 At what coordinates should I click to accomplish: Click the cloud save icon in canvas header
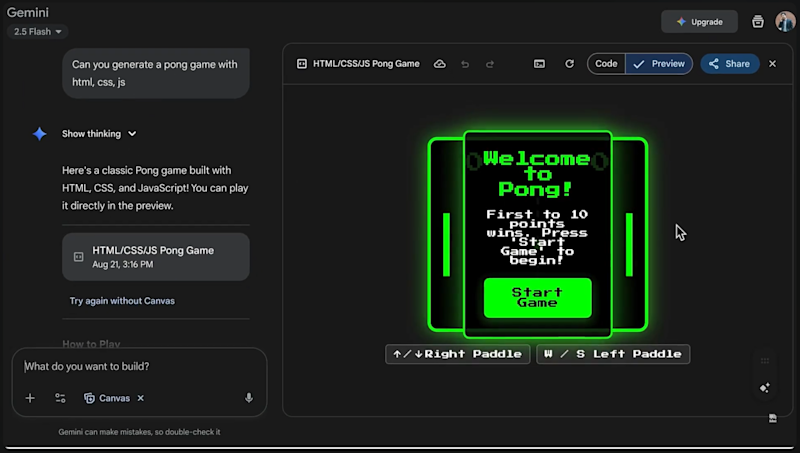pos(439,64)
